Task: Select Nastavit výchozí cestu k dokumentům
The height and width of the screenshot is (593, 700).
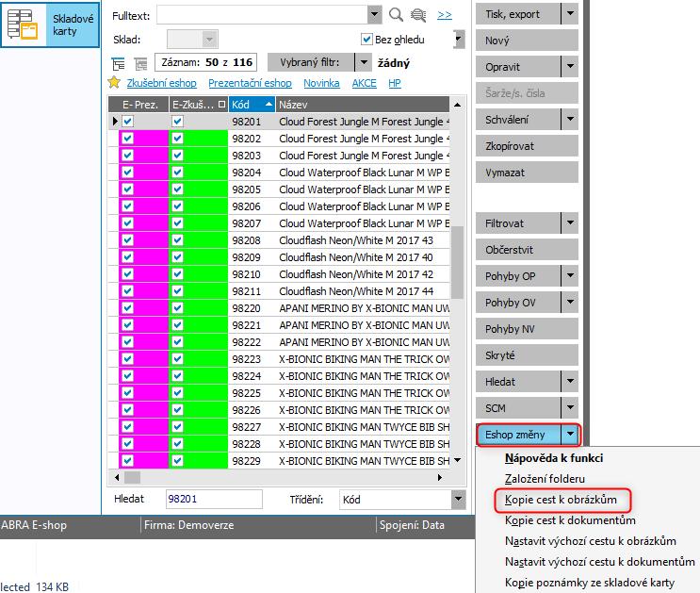Action: tap(599, 561)
